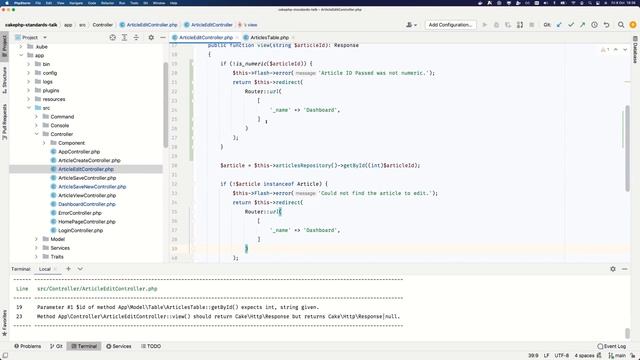Click the rollback undo arrow icon
The height and width of the screenshot is (360, 640).
click(607, 25)
